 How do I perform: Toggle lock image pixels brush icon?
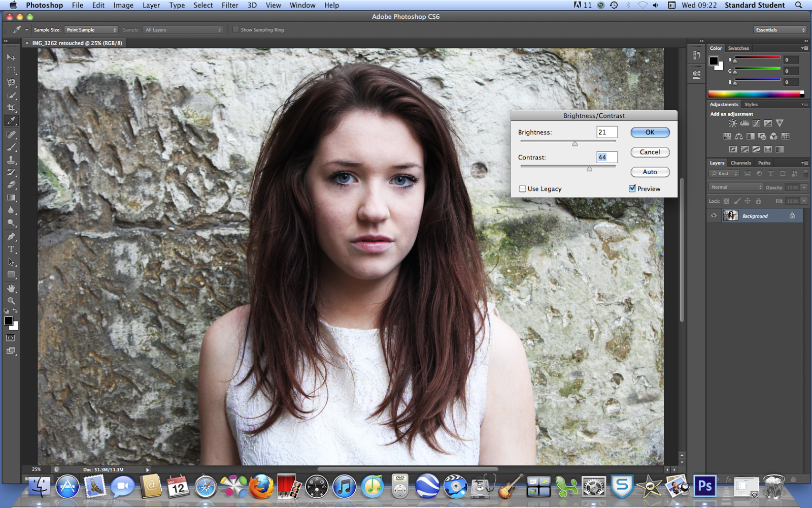[737, 201]
